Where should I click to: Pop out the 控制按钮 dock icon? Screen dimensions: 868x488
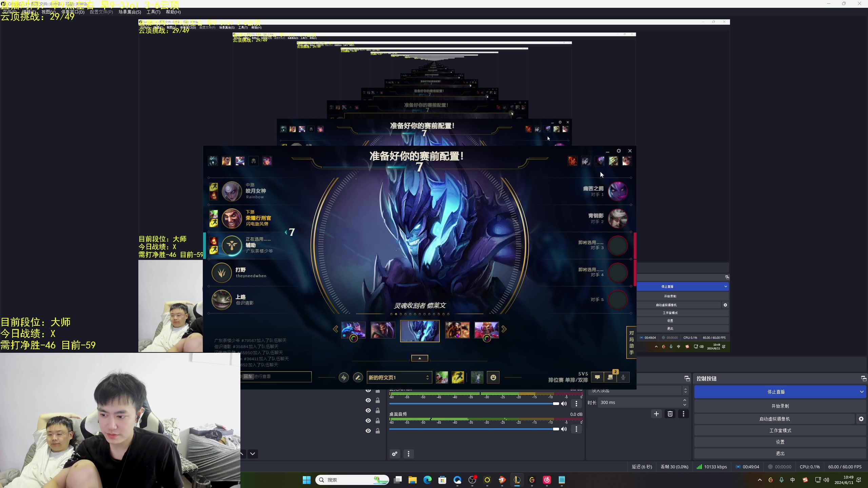pos(864,379)
